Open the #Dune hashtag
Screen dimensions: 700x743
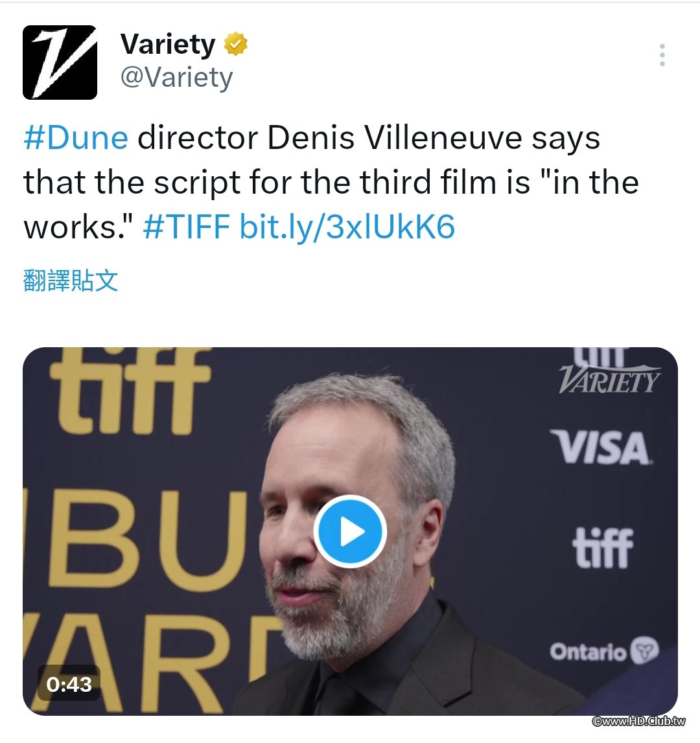(x=76, y=138)
